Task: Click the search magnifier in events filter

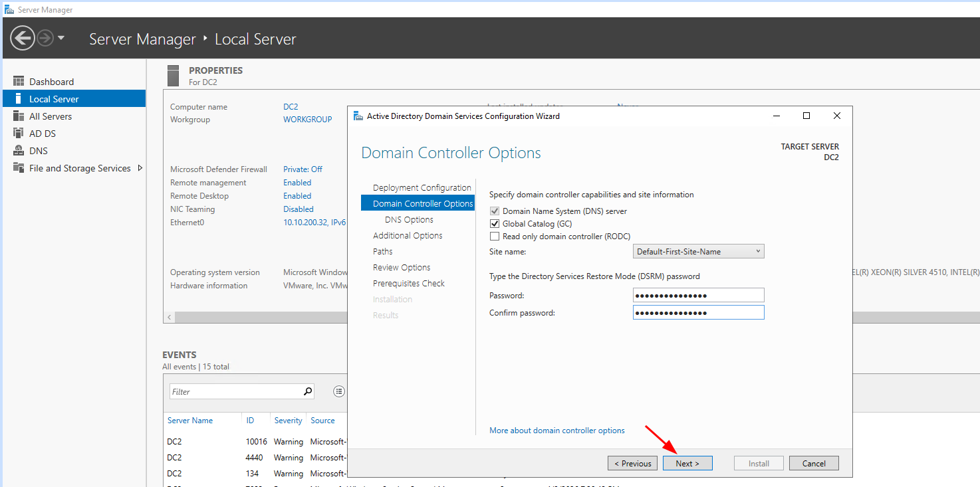Action: pyautogui.click(x=307, y=391)
